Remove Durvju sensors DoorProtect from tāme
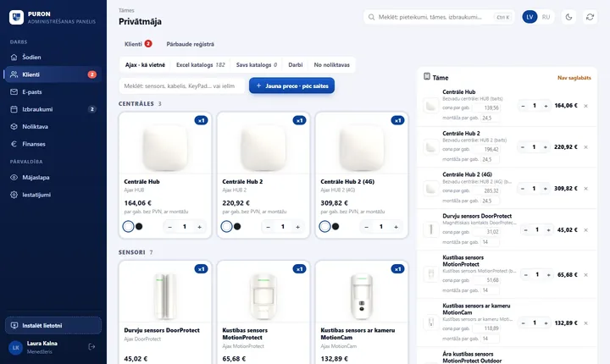This screenshot has height=364, width=610. pyautogui.click(x=586, y=230)
